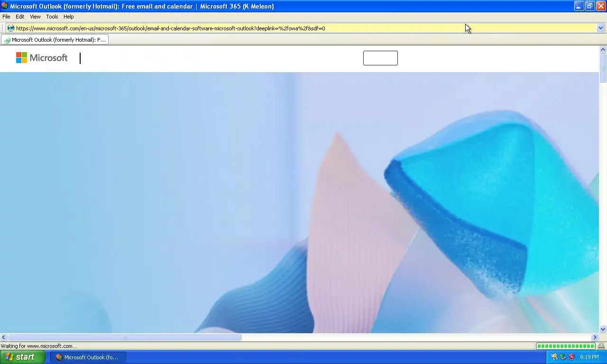
Task: Click the horizontal scrollbar thumb
Action: click(x=124, y=337)
